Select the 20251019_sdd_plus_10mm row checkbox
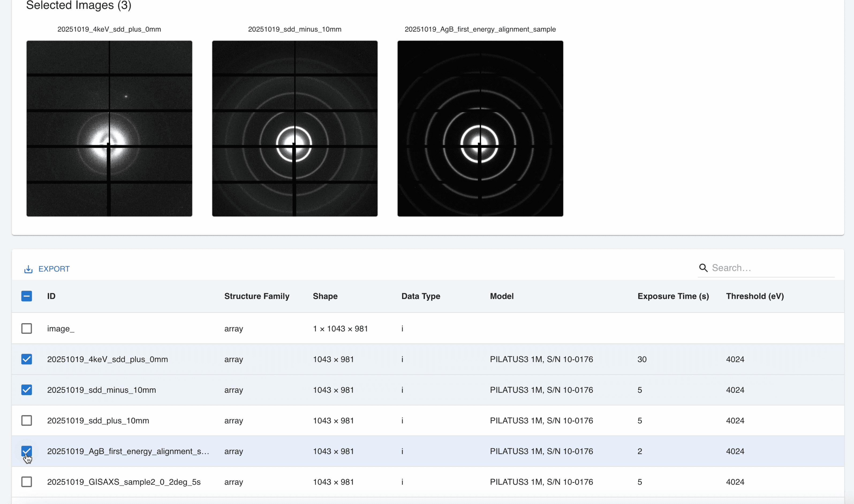The image size is (854, 504). tap(27, 421)
